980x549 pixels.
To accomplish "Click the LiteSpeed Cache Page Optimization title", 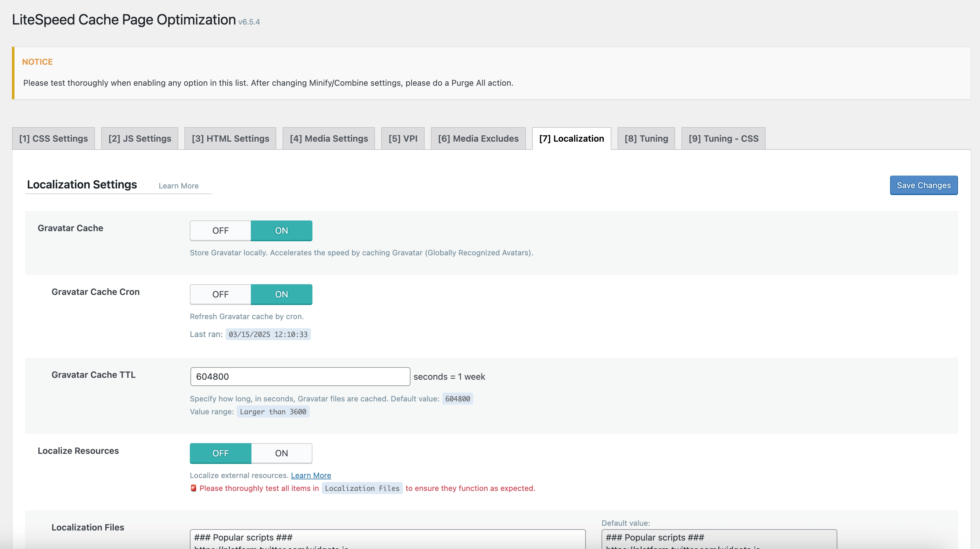I will (x=124, y=20).
